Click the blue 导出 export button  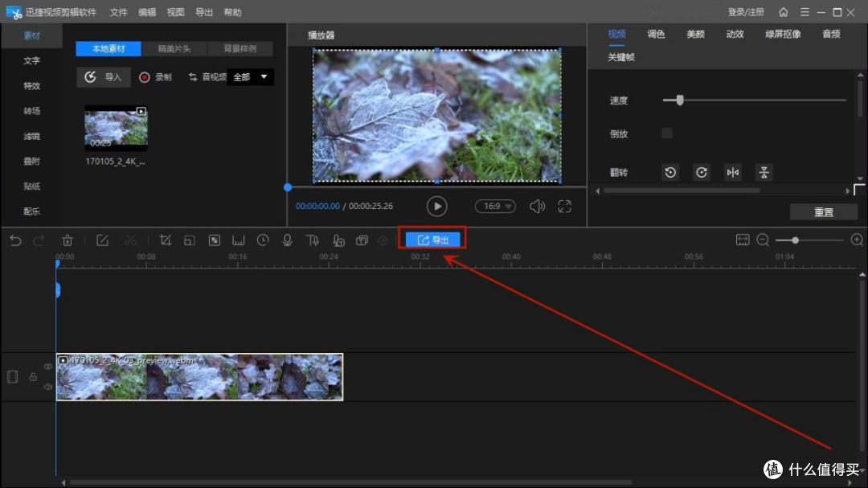click(x=433, y=240)
